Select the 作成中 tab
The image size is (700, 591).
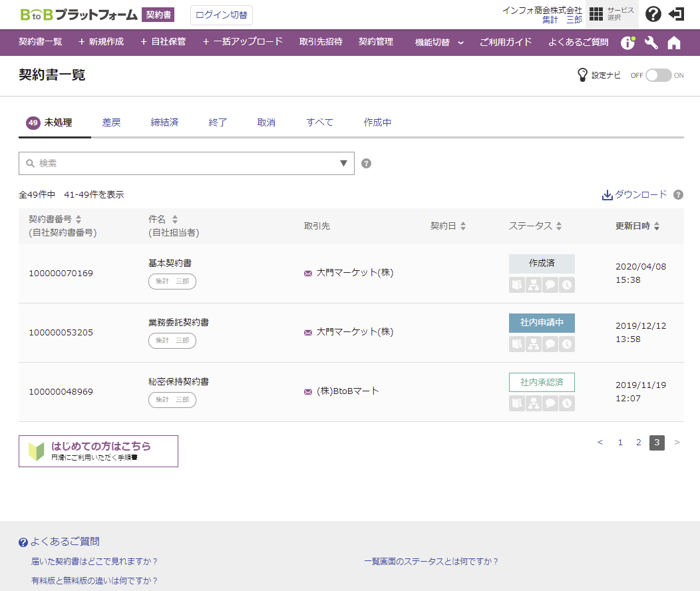(377, 122)
